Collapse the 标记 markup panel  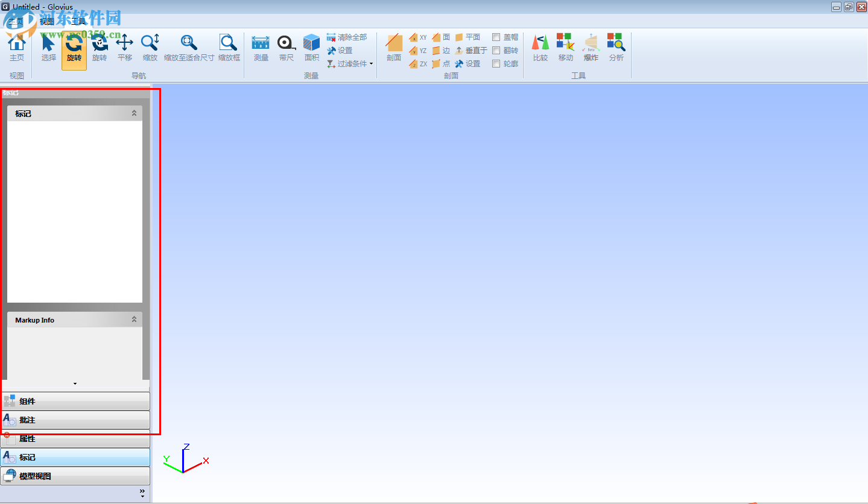coord(133,113)
